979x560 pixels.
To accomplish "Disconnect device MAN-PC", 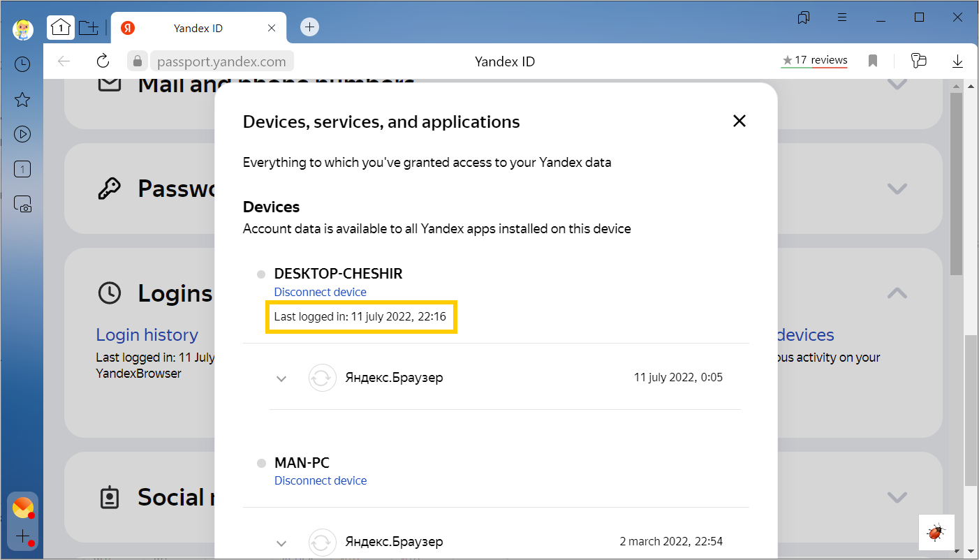I will (320, 480).
